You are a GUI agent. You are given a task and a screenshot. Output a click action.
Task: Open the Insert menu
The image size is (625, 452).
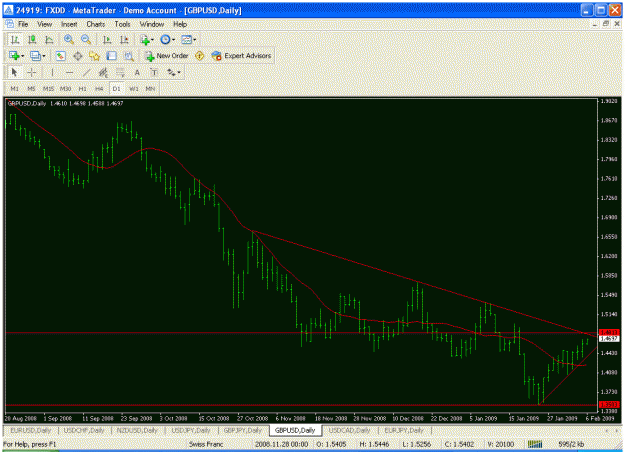pos(69,24)
